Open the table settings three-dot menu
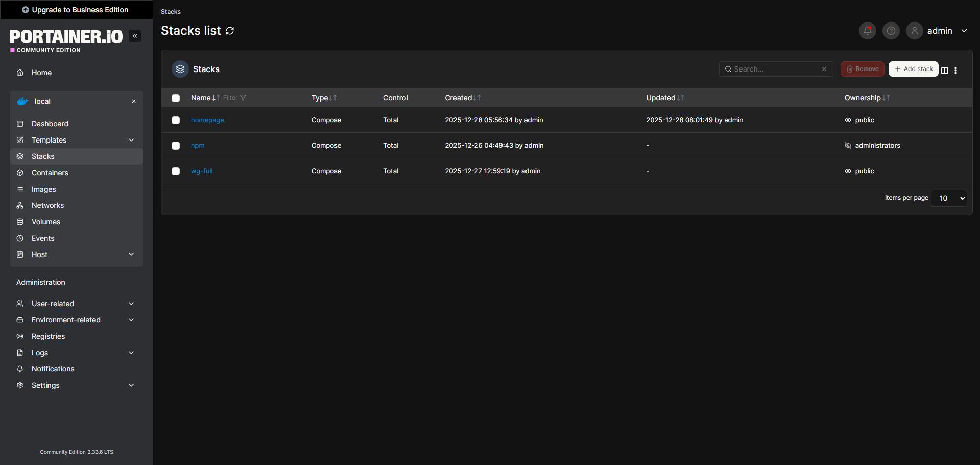This screenshot has width=980, height=465. [955, 71]
